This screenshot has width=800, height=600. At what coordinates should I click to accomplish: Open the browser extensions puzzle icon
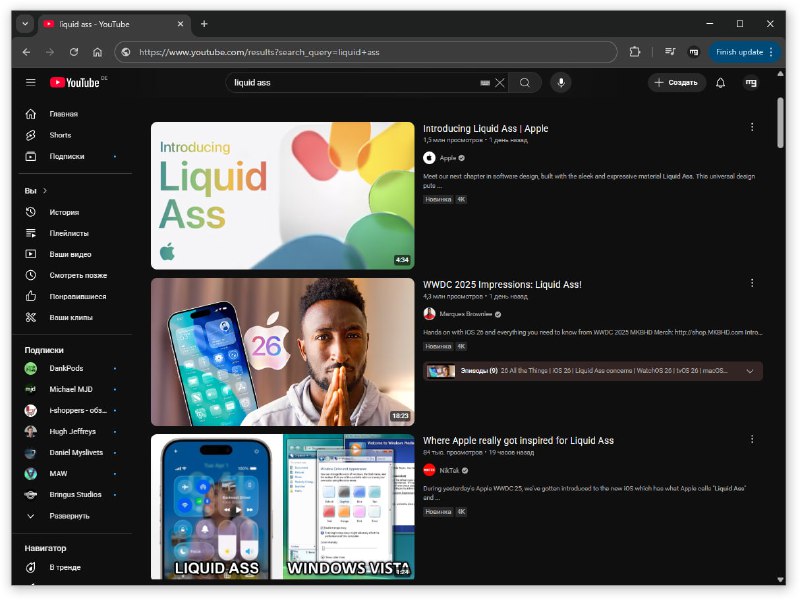(635, 52)
